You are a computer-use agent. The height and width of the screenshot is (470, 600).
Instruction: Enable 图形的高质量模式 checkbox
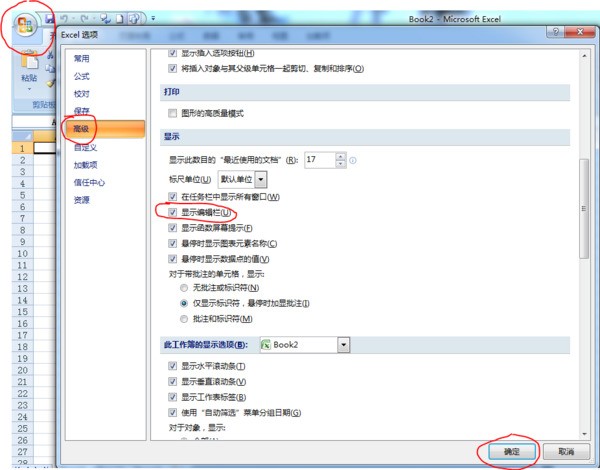[173, 113]
